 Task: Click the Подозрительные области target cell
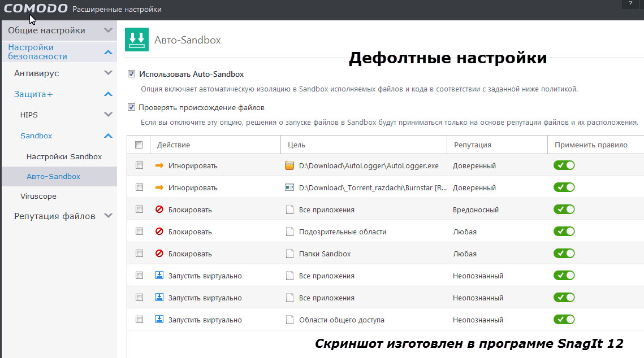343,232
